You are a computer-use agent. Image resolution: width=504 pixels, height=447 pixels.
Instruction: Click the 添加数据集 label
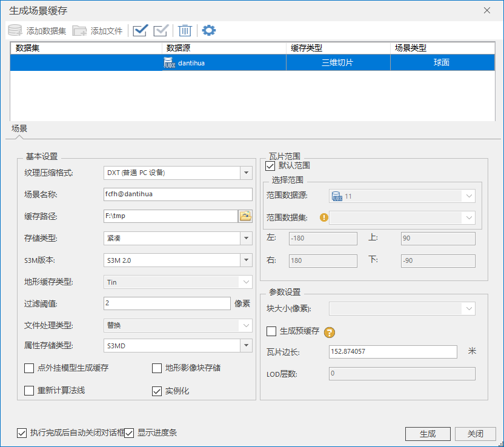click(46, 31)
